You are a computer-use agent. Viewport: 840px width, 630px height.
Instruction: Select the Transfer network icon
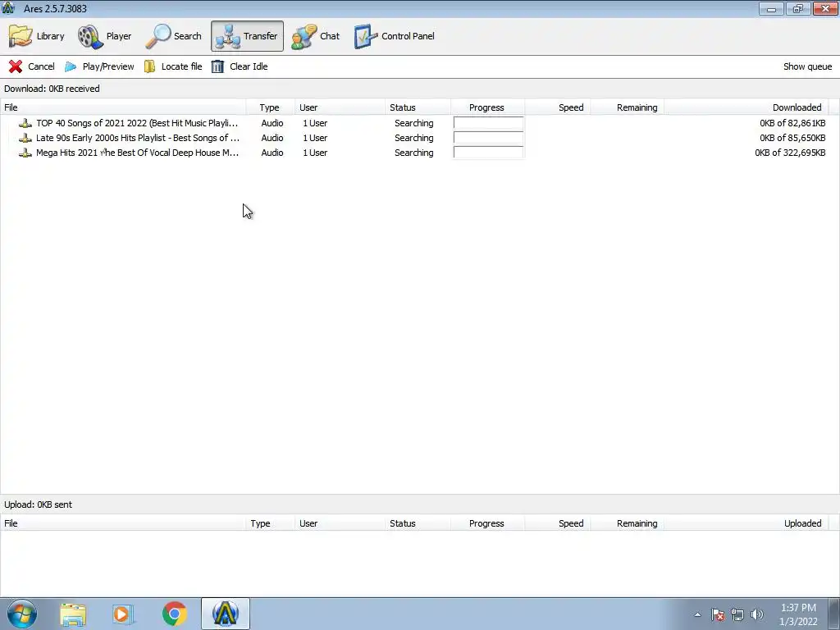click(228, 36)
